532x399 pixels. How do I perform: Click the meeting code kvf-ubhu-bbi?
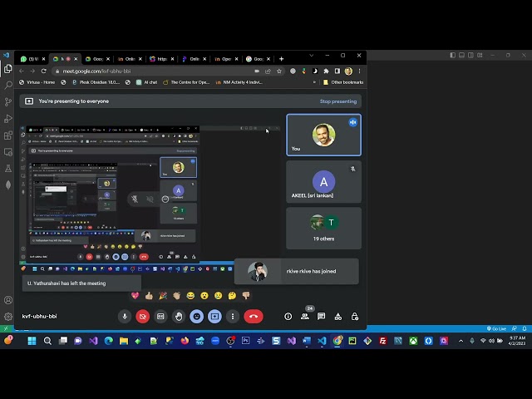click(39, 316)
